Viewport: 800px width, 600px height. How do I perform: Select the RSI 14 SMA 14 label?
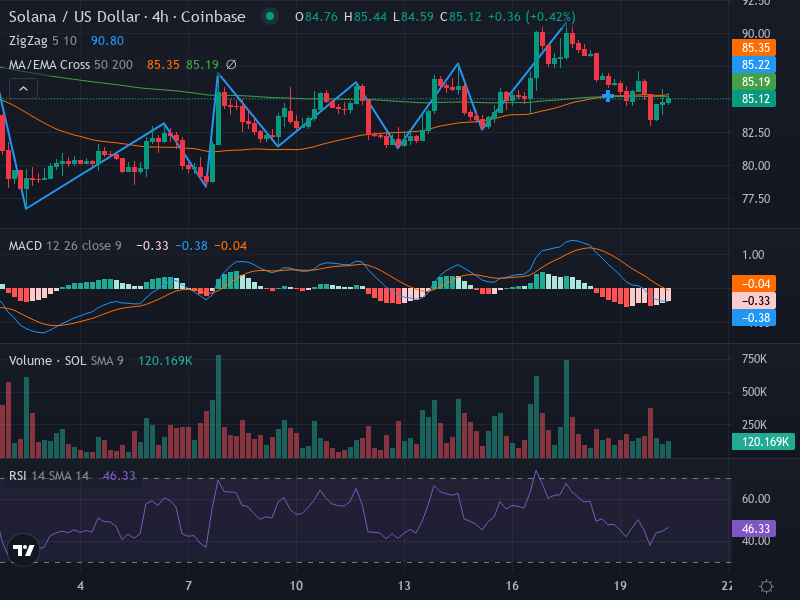[49, 476]
